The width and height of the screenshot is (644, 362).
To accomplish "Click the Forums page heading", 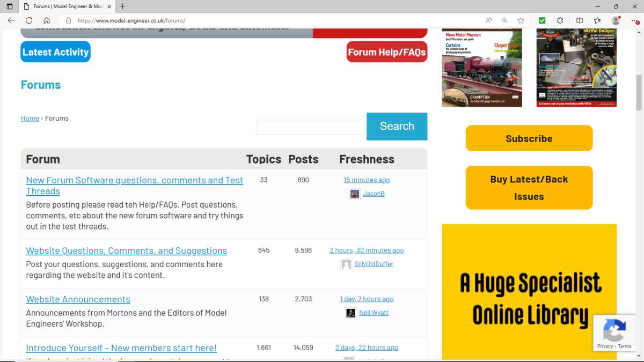I will pyautogui.click(x=41, y=85).
